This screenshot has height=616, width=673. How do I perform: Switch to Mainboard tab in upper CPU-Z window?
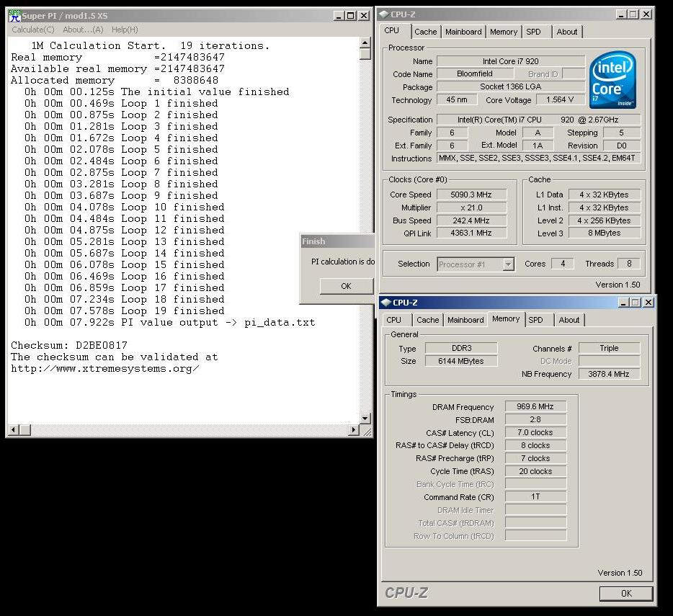point(463,32)
